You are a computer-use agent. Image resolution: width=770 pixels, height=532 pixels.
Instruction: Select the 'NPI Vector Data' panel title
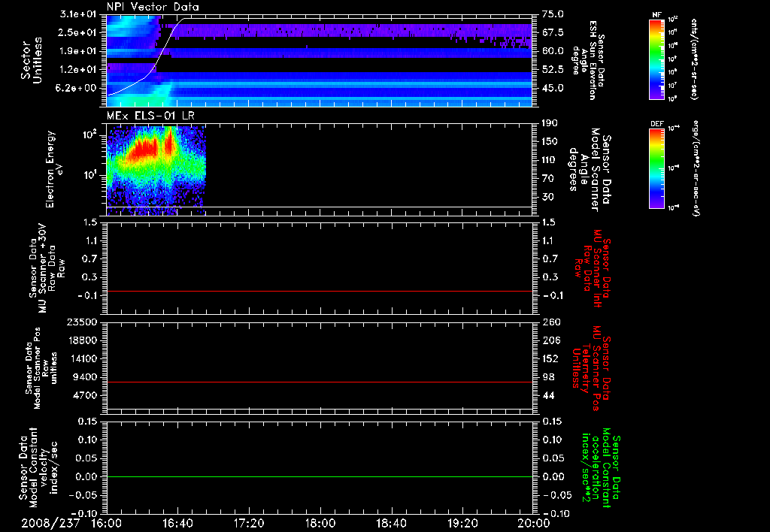point(153,7)
